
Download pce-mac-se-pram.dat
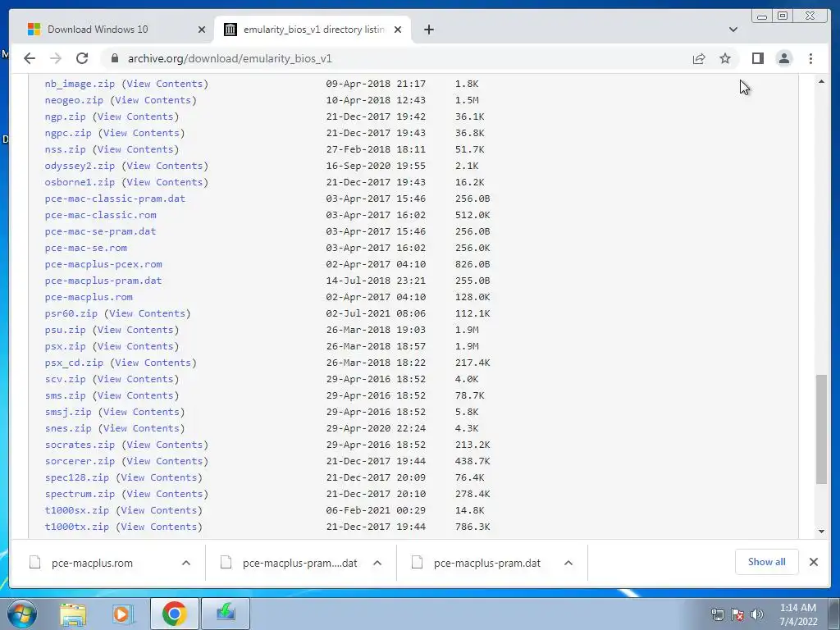pos(101,231)
